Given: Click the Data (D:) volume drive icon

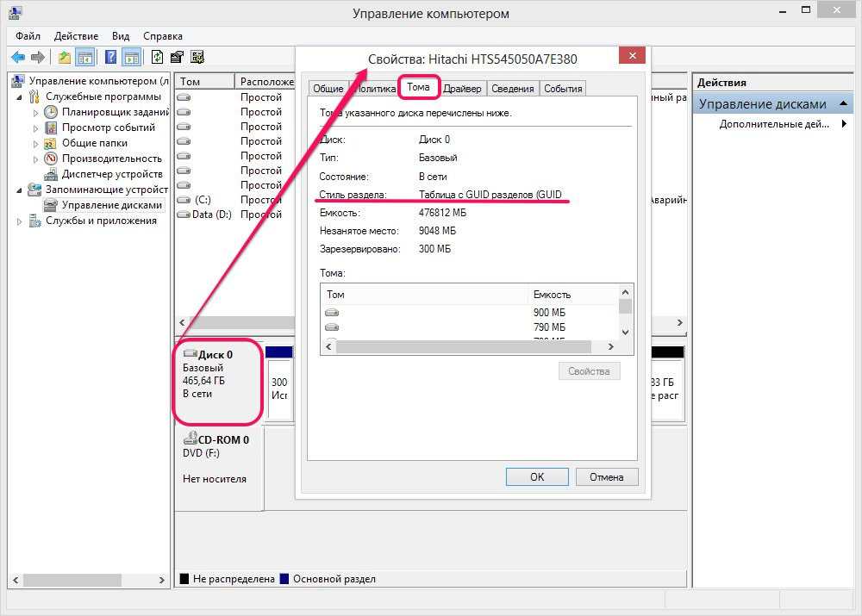Looking at the screenshot, I should coord(184,215).
